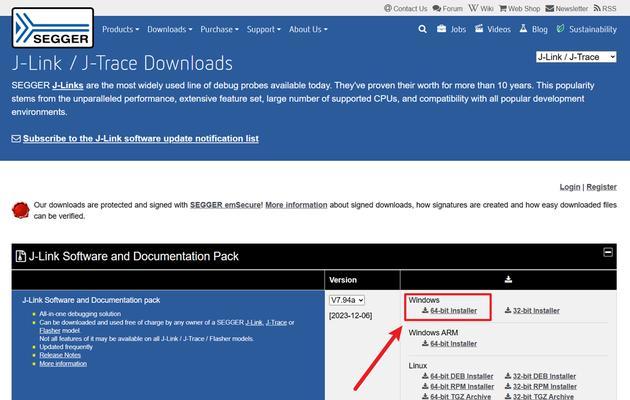
Task: Click the J-Link Software and Documentation Pack heading
Action: point(133,256)
